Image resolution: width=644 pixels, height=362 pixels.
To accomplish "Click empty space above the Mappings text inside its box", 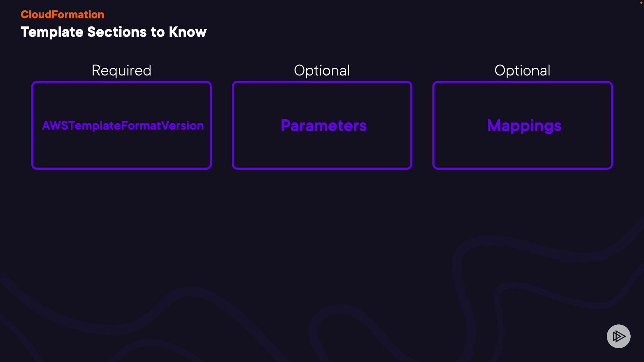I will [523, 99].
